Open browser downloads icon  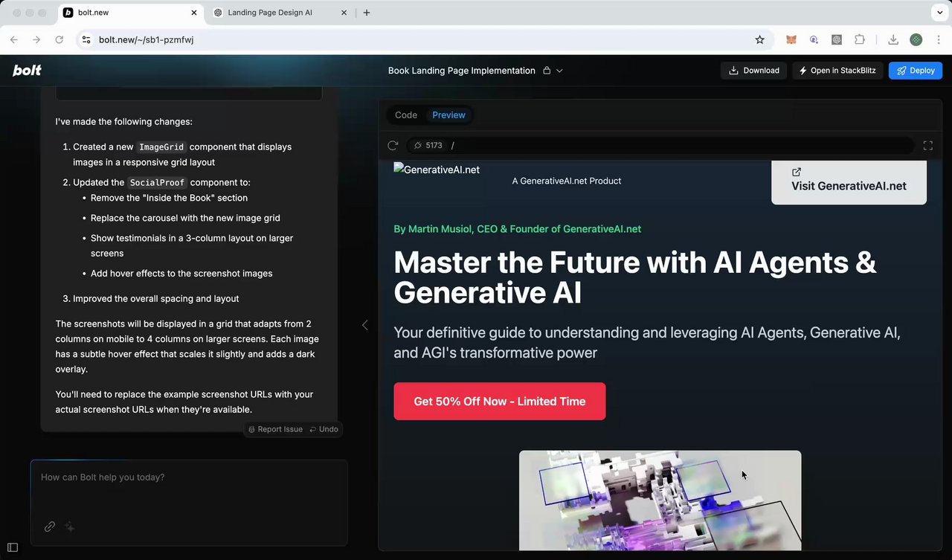[893, 39]
